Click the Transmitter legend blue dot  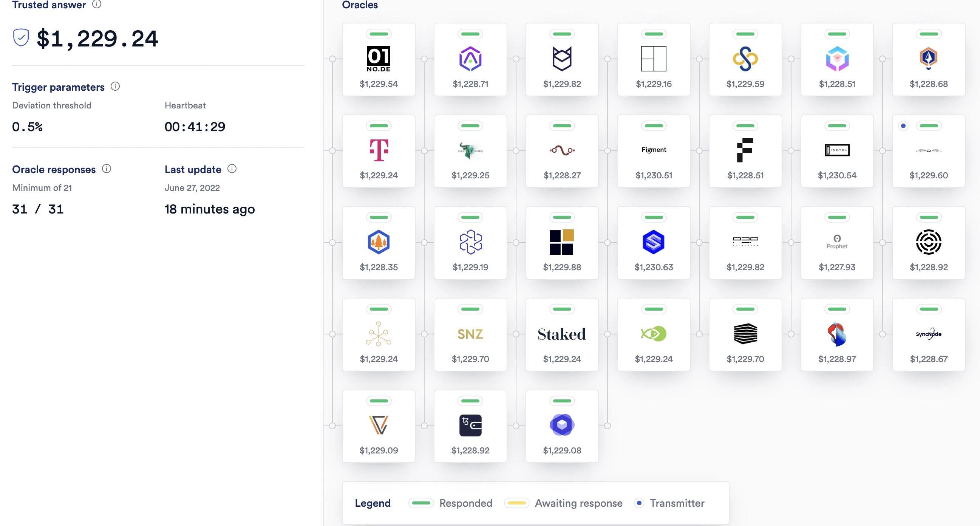pos(639,503)
